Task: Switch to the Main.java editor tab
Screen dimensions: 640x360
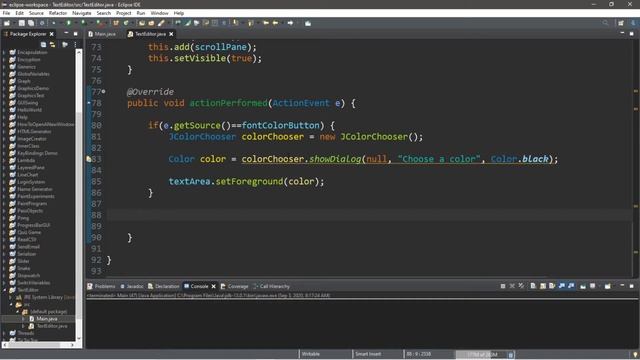Action: [102, 34]
